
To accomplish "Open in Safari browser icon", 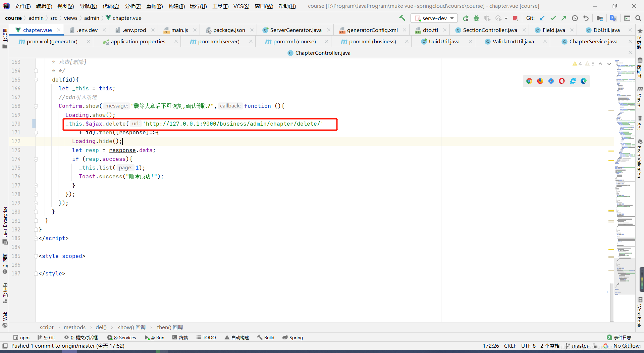I will [551, 81].
